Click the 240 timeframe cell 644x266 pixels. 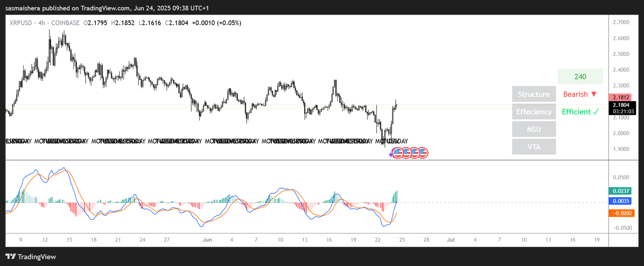coord(580,76)
